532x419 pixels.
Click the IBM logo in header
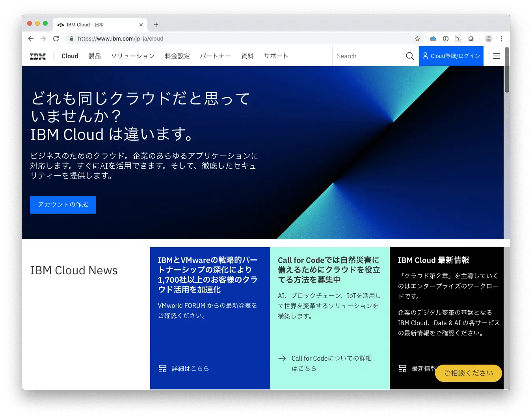38,56
